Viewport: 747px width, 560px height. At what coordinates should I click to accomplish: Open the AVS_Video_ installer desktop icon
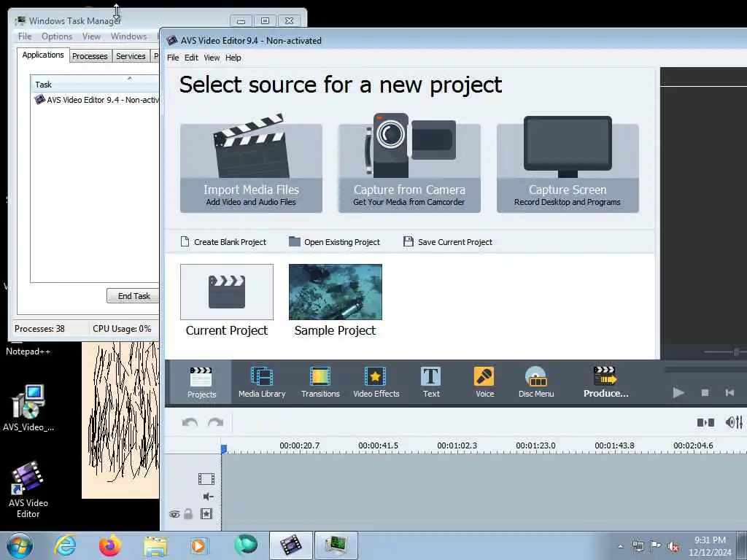coord(28,408)
